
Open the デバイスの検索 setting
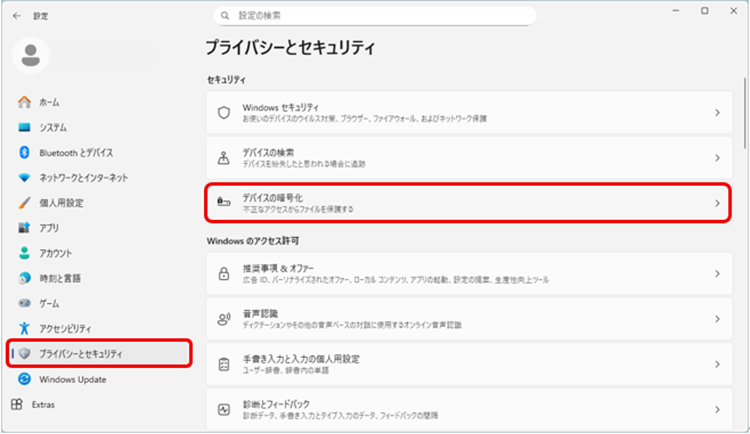pos(463,158)
